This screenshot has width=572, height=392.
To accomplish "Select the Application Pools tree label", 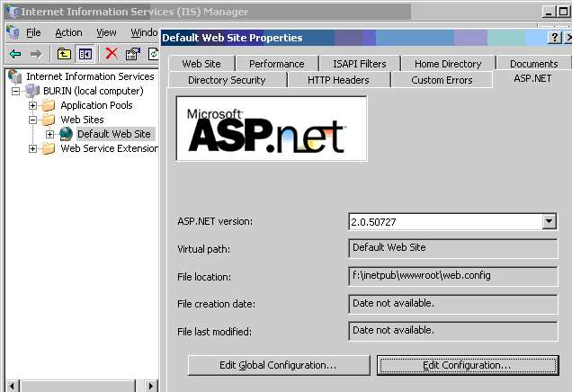I will (96, 105).
